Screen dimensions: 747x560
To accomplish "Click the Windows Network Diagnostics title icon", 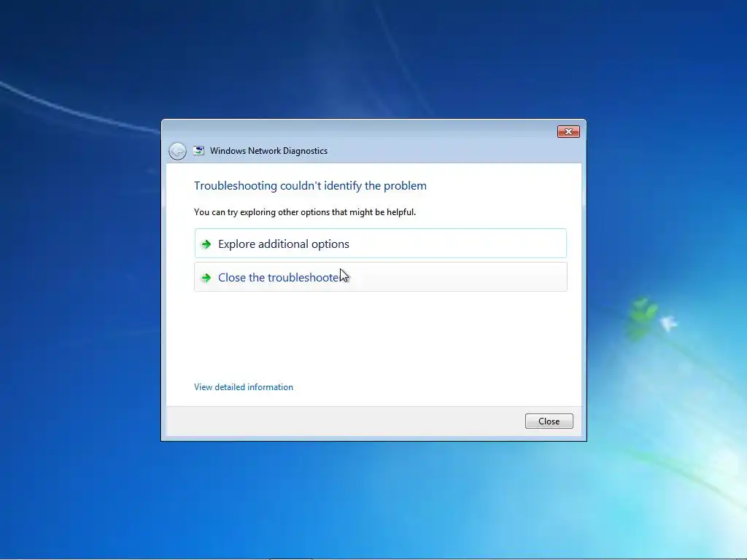I will tap(198, 151).
